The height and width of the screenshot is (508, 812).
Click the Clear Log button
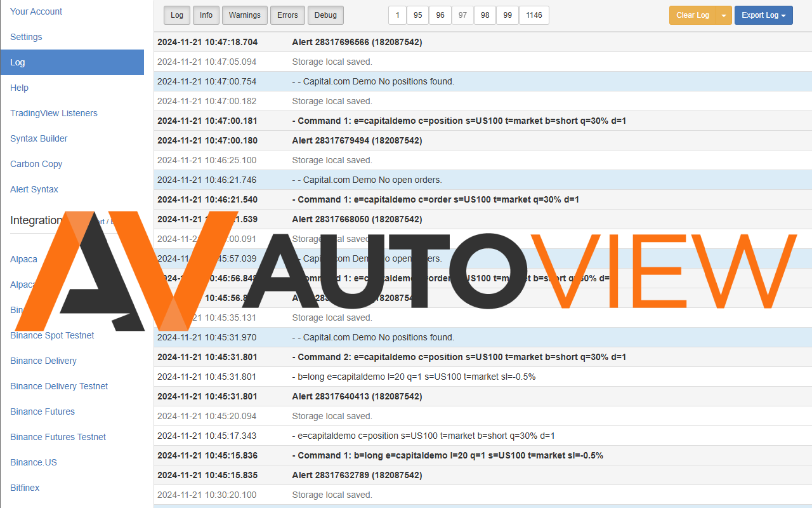click(x=692, y=15)
